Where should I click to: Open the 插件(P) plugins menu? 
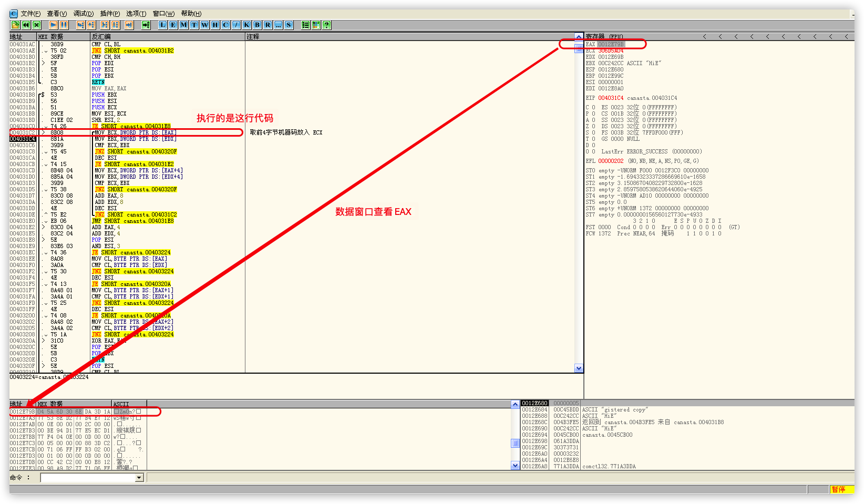[110, 14]
